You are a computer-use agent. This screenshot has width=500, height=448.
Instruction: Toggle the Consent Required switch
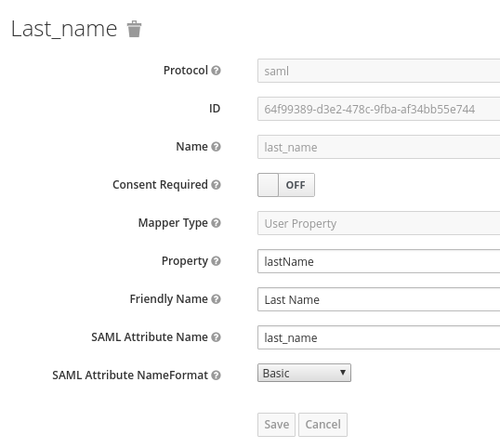click(x=286, y=185)
